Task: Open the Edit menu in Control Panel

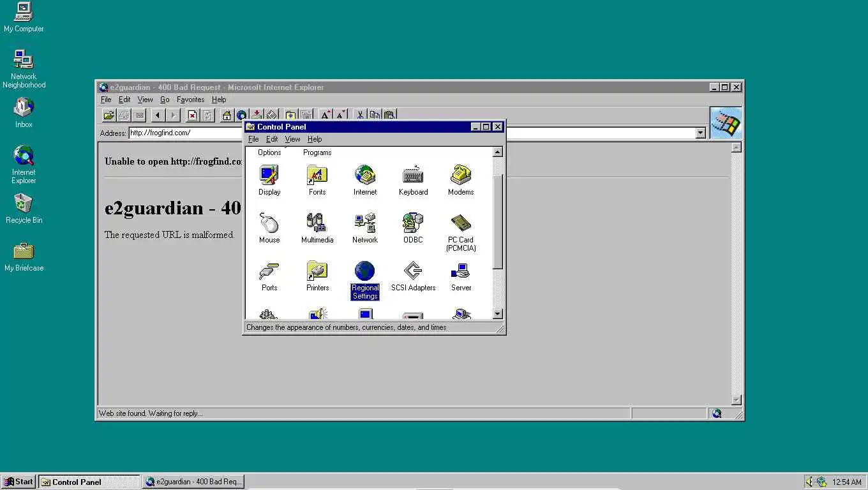Action: (x=272, y=139)
